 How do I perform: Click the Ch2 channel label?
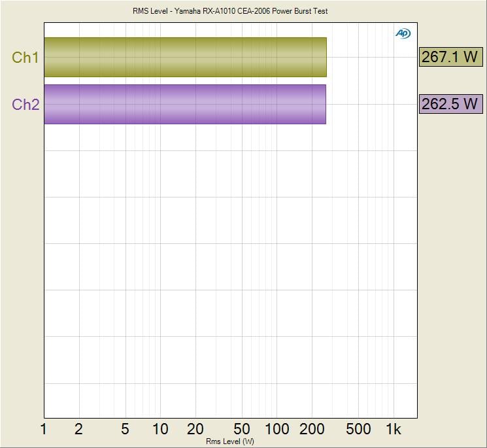tap(25, 105)
